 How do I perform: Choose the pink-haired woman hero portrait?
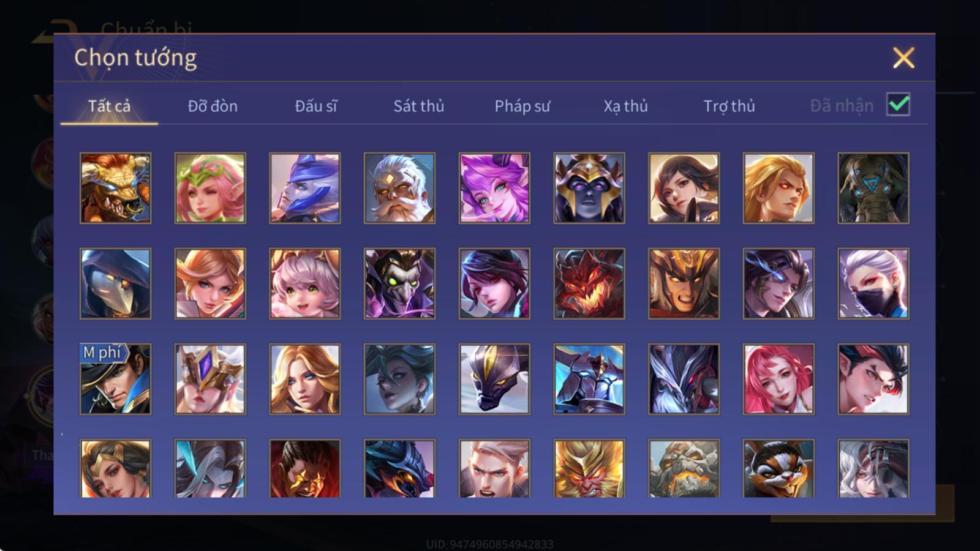(778, 379)
